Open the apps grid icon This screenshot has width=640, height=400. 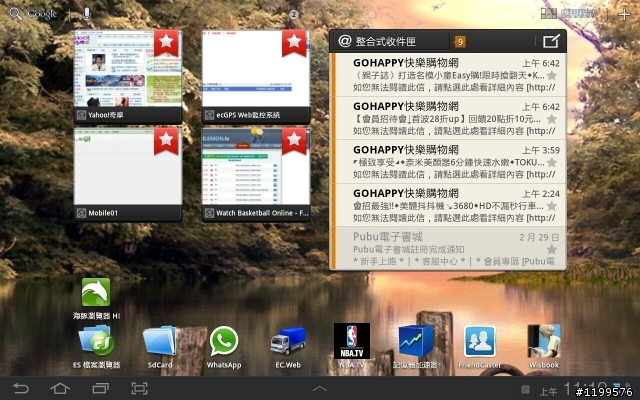(549, 14)
